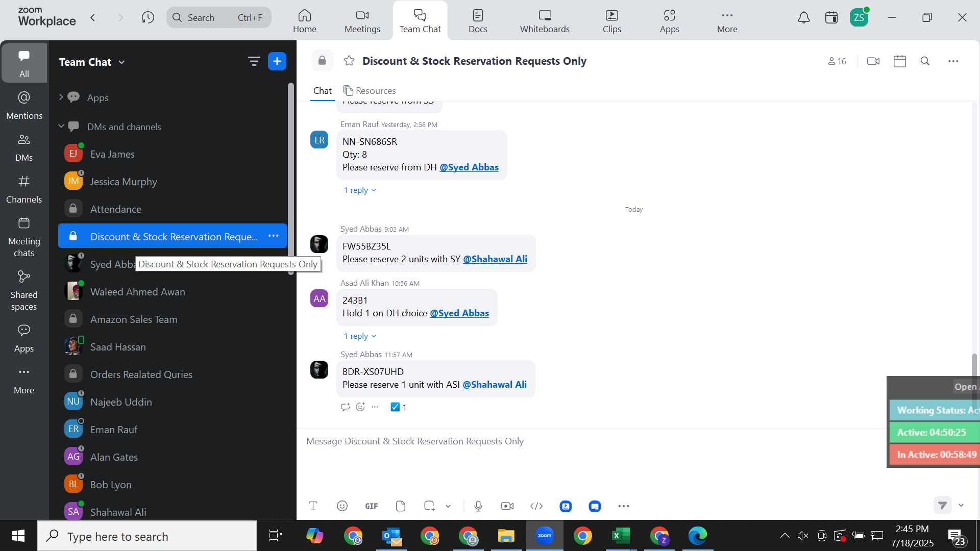Toggle the checkmark reaction on BDR-XS07UHD message
This screenshot has width=980, height=551.
coord(399,407)
